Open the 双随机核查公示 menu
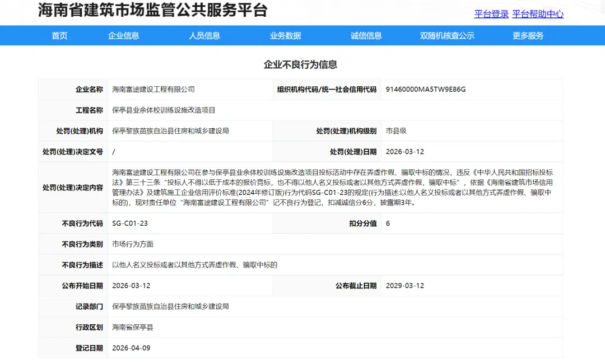The image size is (605, 364). pos(447,35)
